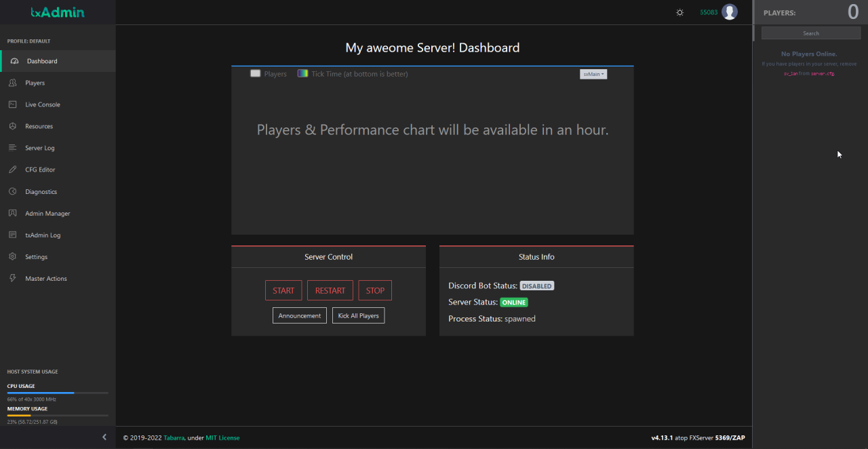Click the Announcement button
This screenshot has width=868, height=449.
(x=300, y=315)
